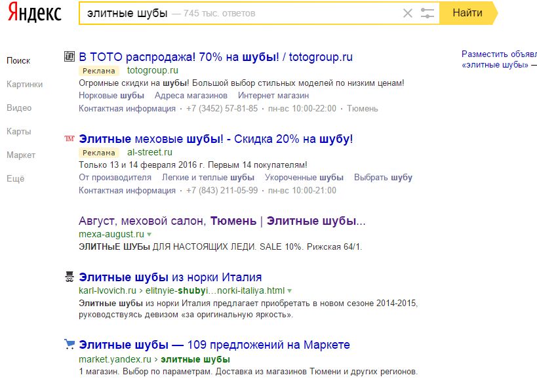Click the totogroup Реклама label
Viewport: 537px width, 392px height.
click(x=99, y=71)
